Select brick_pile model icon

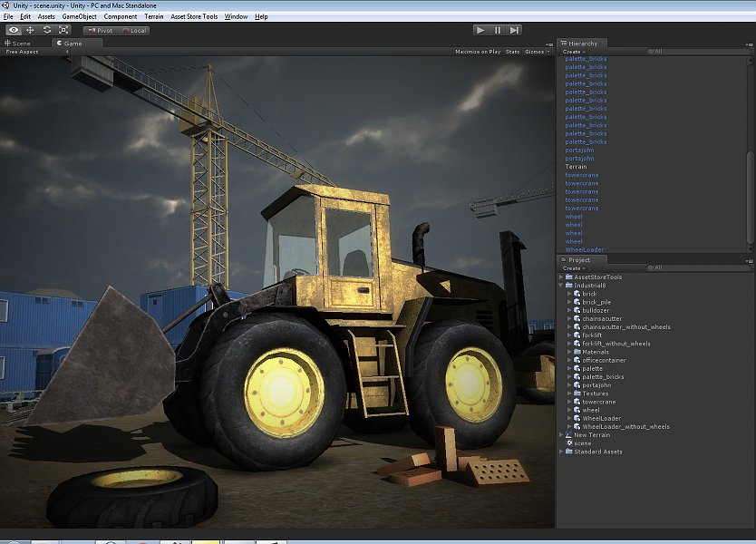577,302
